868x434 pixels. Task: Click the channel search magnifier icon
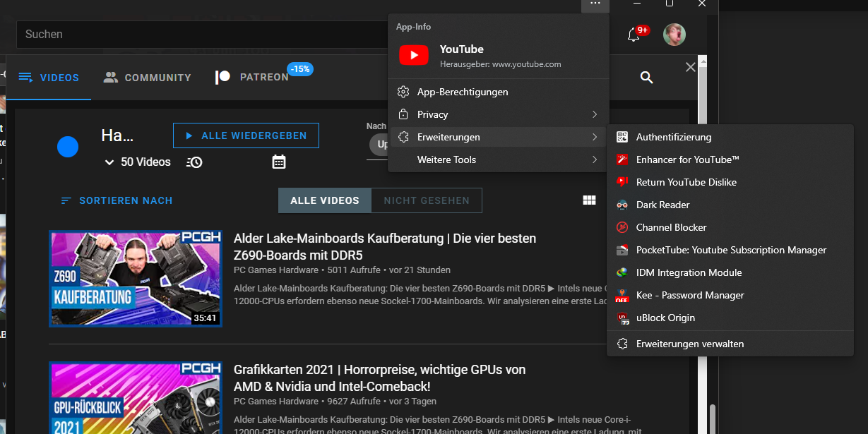click(646, 78)
